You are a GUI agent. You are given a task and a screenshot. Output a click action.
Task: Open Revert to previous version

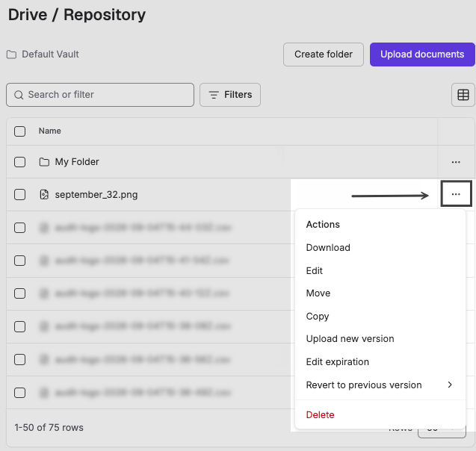tap(364, 385)
